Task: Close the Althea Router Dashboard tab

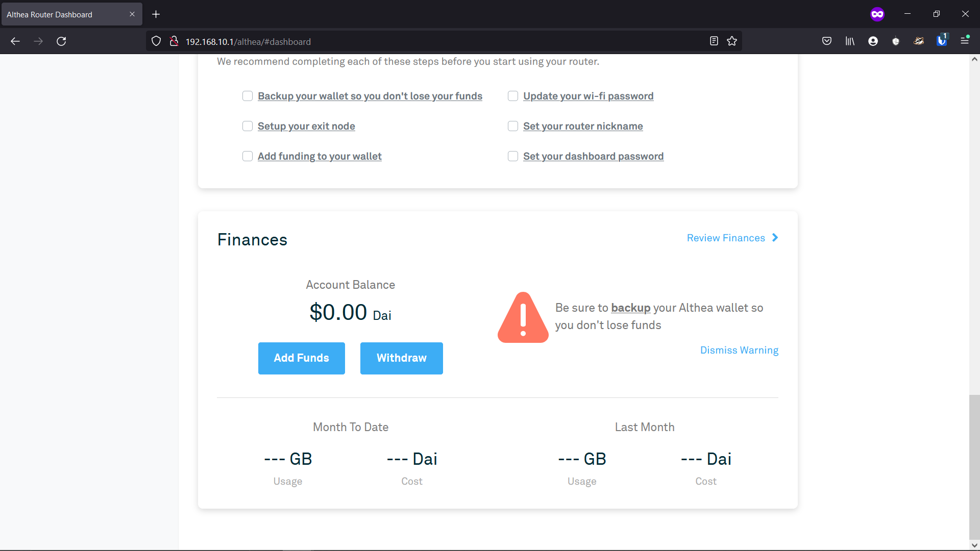Action: pos(132,14)
